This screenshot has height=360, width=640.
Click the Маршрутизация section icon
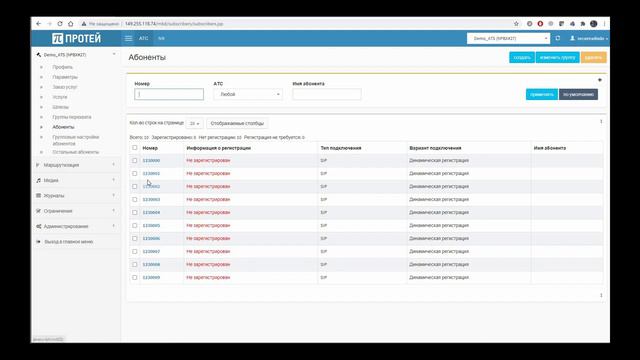[38, 165]
